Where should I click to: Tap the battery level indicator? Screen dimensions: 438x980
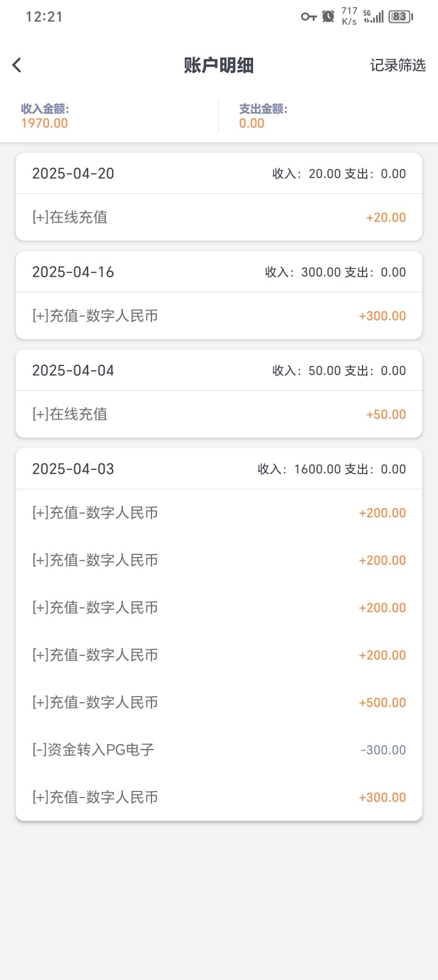[400, 16]
